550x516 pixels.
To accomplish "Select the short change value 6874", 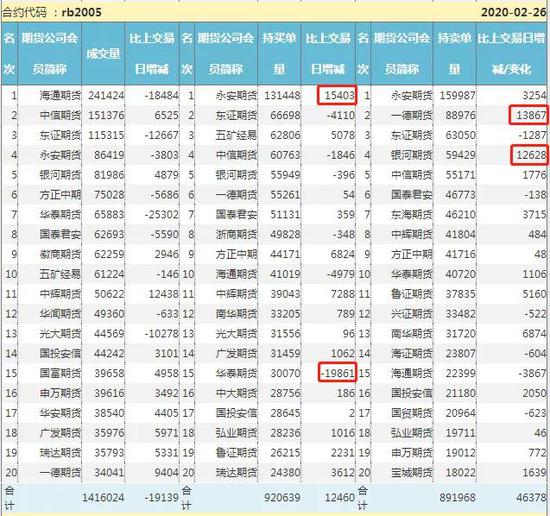I will (x=534, y=334).
